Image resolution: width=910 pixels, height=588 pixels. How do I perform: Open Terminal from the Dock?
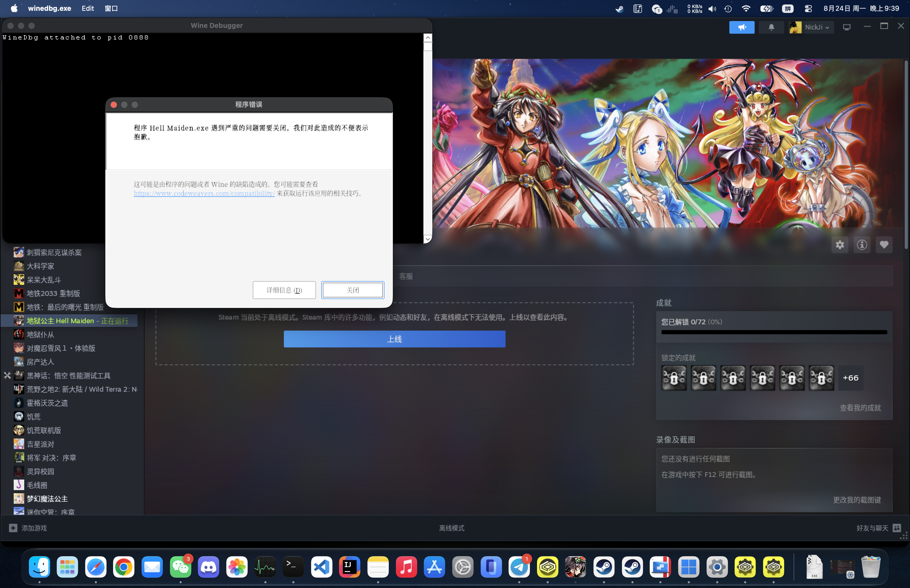tap(293, 567)
